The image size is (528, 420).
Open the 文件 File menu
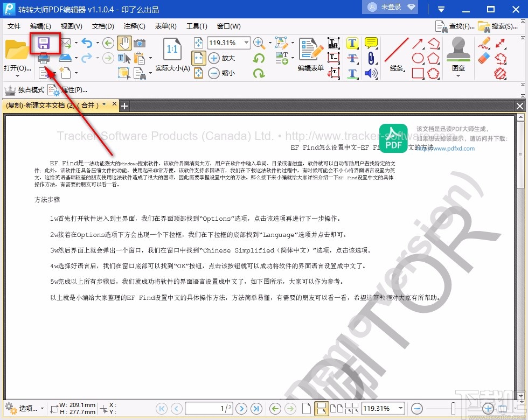coord(14,26)
